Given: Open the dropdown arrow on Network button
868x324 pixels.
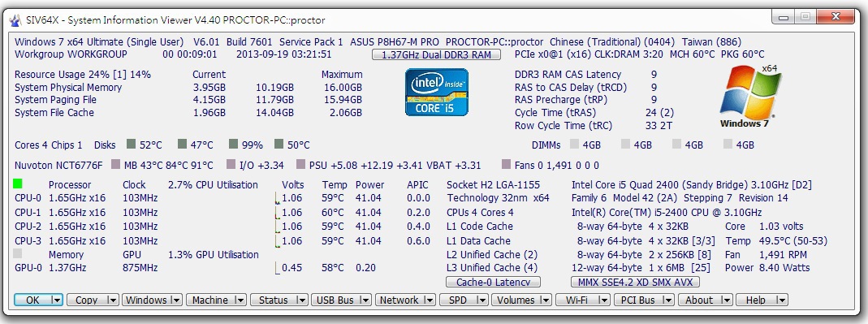Looking at the screenshot, I should click(x=430, y=300).
